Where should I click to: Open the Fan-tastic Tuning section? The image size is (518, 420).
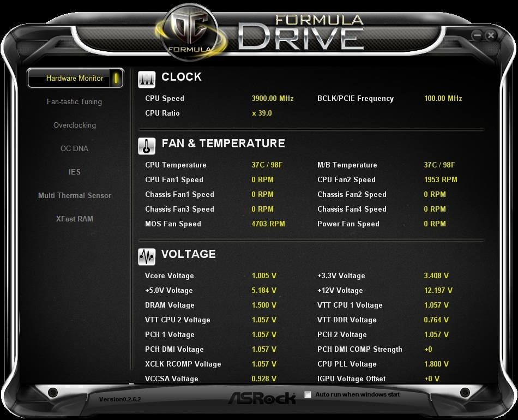click(x=74, y=102)
